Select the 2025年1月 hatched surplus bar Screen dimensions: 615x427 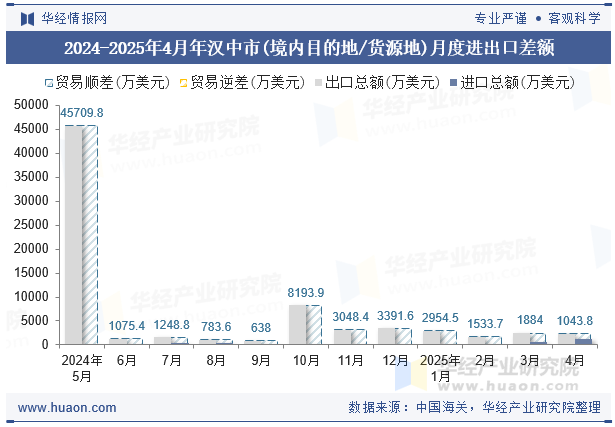[448, 338]
